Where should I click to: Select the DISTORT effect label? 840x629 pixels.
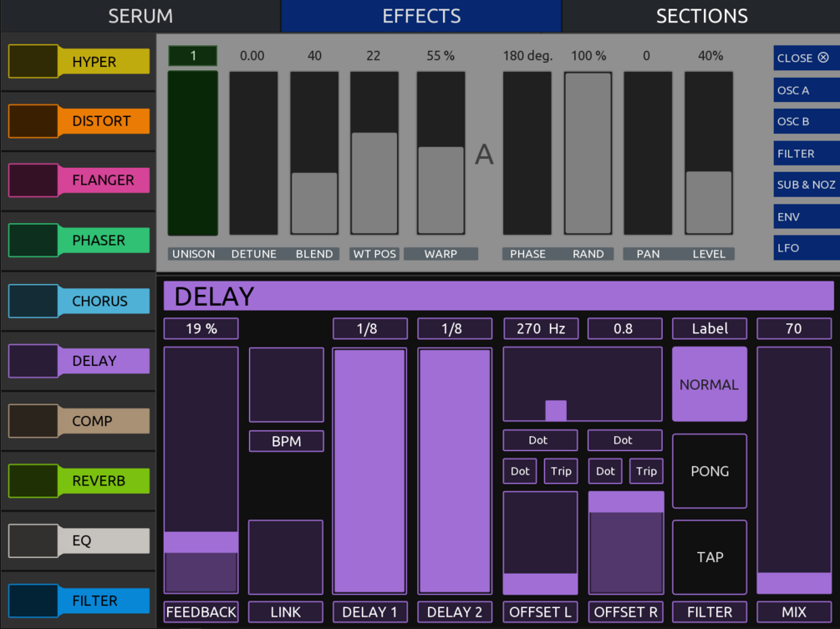point(104,121)
